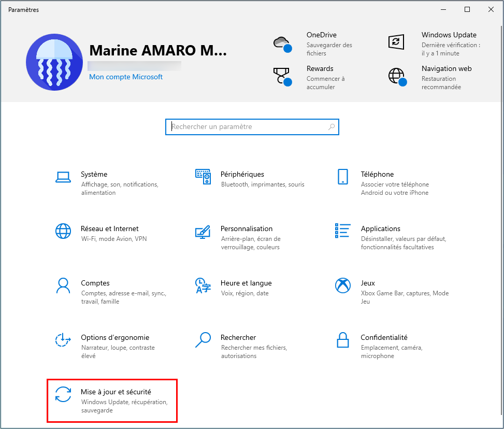This screenshot has height=429, width=504.
Task: Click the Système laptop icon
Action: [63, 177]
